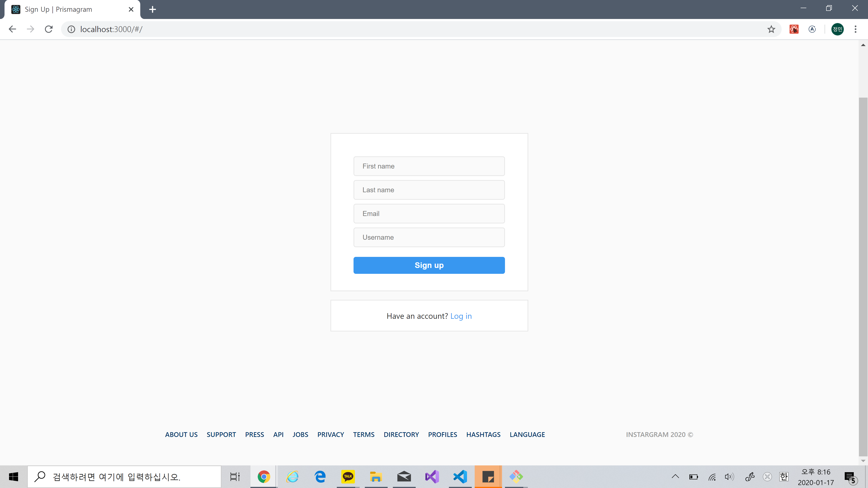Open KakaoTalk from the taskbar

coord(348,476)
